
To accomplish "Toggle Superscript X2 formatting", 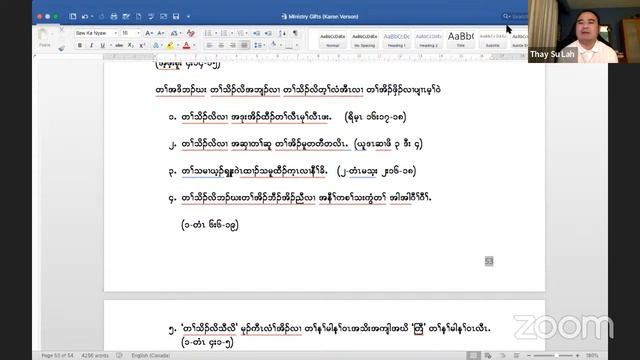I will (142, 45).
